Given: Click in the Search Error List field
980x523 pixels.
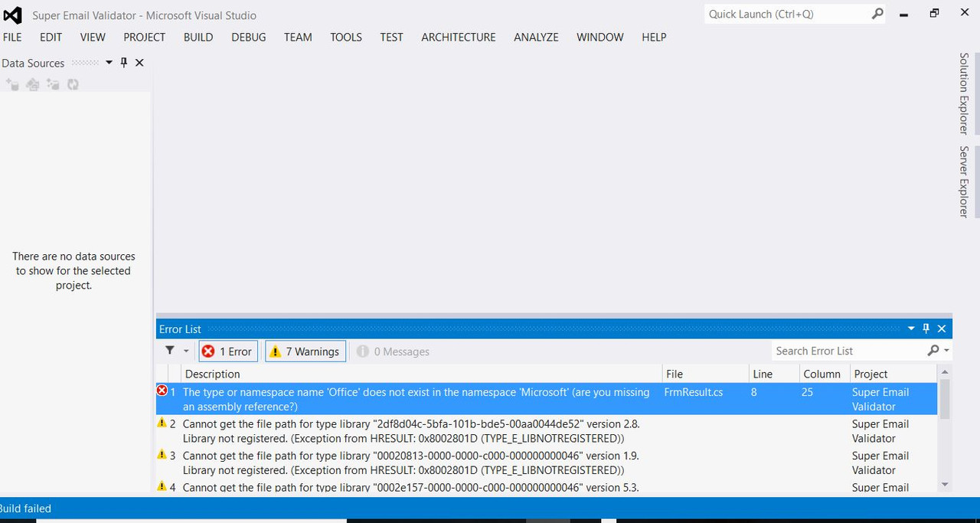Looking at the screenshot, I should pyautogui.click(x=848, y=351).
